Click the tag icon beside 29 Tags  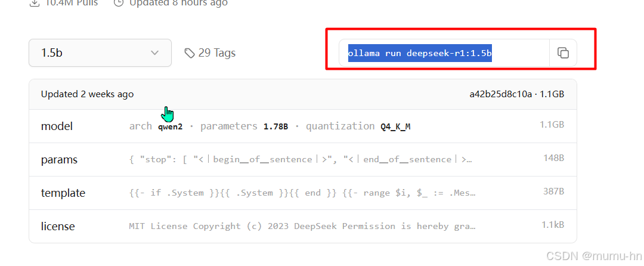pos(190,53)
